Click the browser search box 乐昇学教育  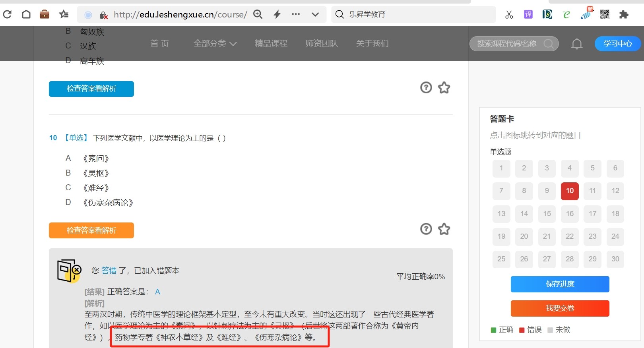(x=413, y=14)
